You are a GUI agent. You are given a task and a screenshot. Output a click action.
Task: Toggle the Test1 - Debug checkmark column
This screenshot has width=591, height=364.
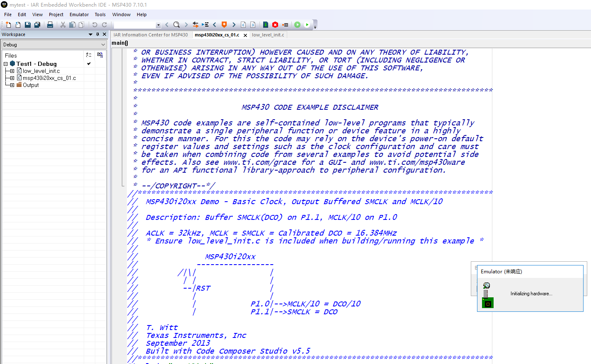(x=89, y=64)
